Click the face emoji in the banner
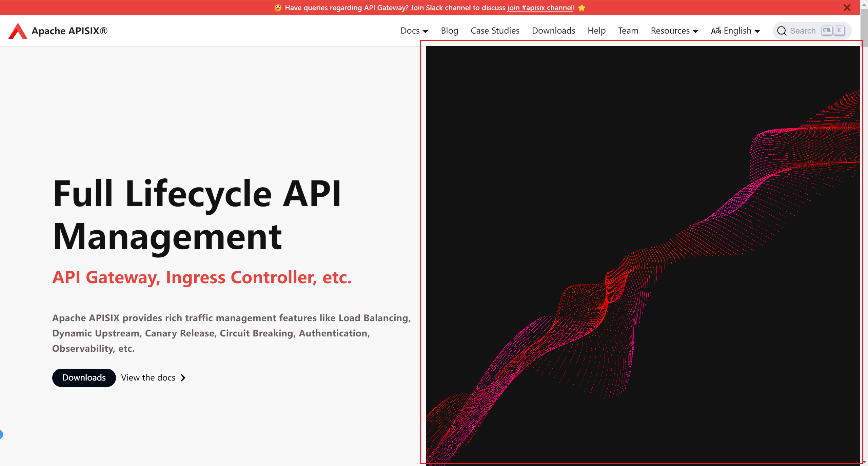 (278, 8)
